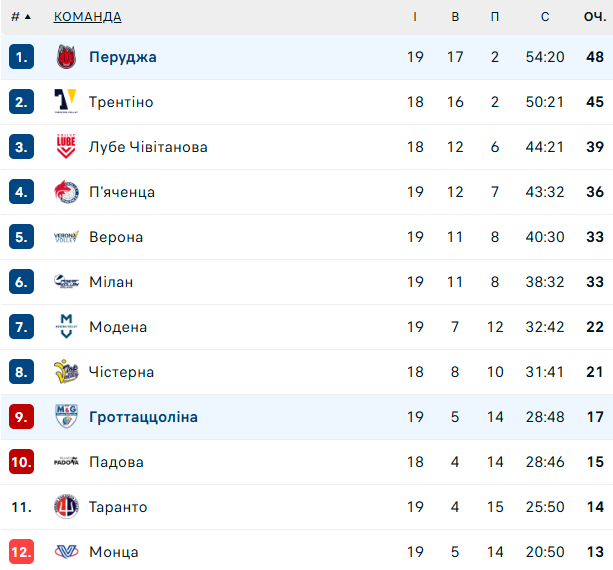Click the П'яченца team logo
The image size is (613, 570).
point(66,192)
